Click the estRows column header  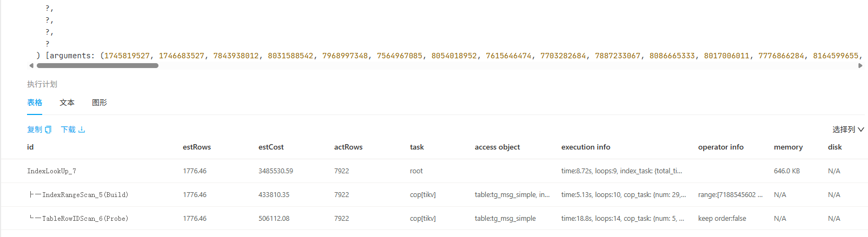click(197, 147)
